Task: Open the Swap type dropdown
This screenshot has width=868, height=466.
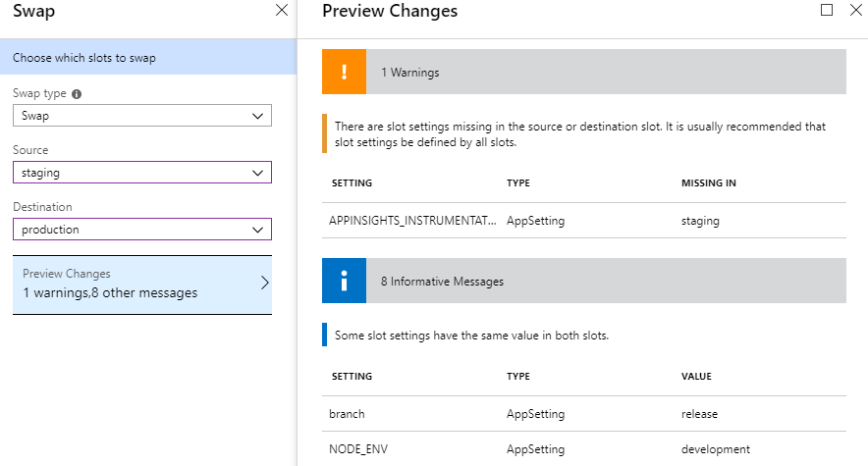Action: coord(142,116)
